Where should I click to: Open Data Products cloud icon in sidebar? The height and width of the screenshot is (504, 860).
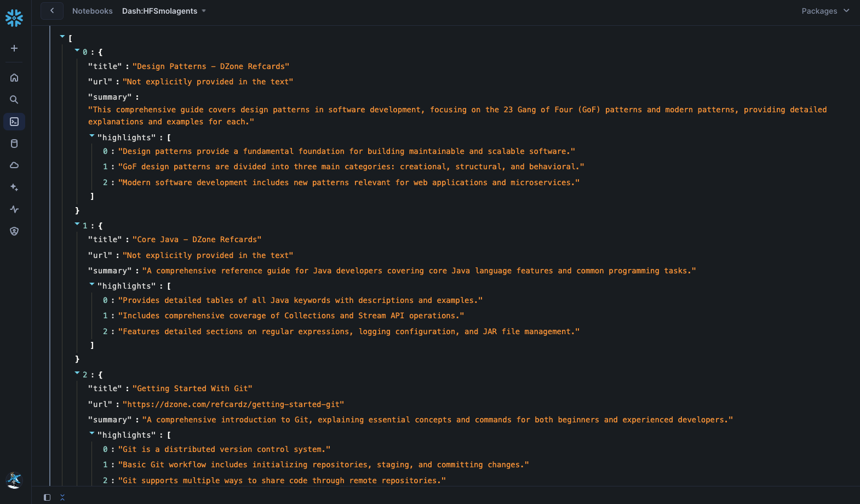14,165
